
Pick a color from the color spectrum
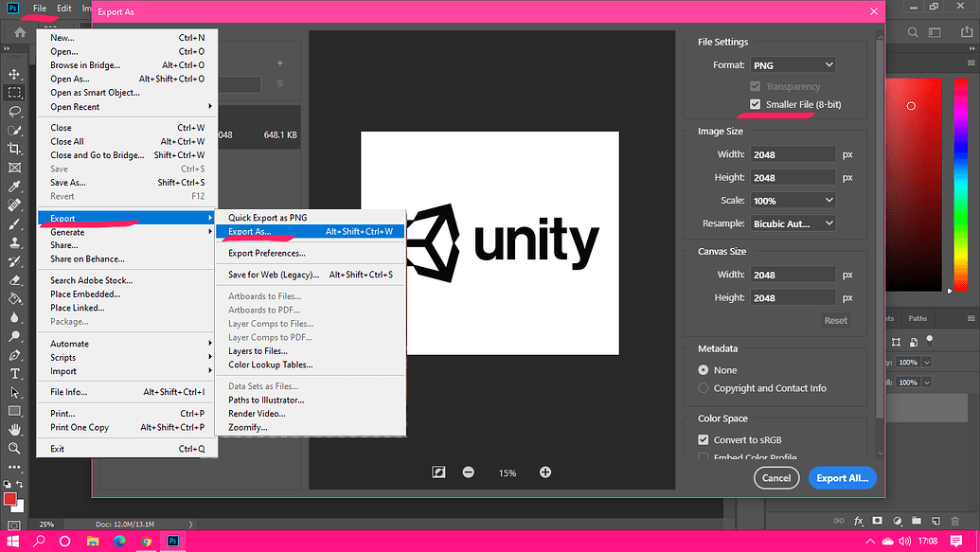tap(912, 180)
